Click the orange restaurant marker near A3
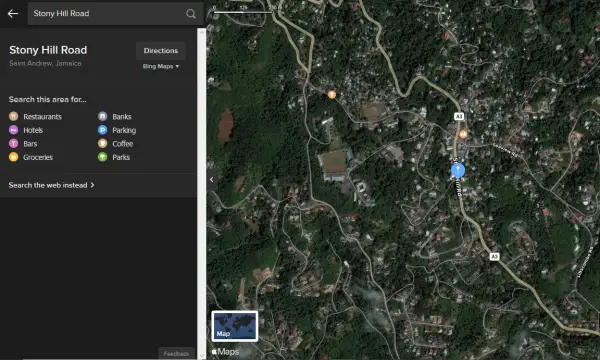600x360 pixels. (x=463, y=134)
